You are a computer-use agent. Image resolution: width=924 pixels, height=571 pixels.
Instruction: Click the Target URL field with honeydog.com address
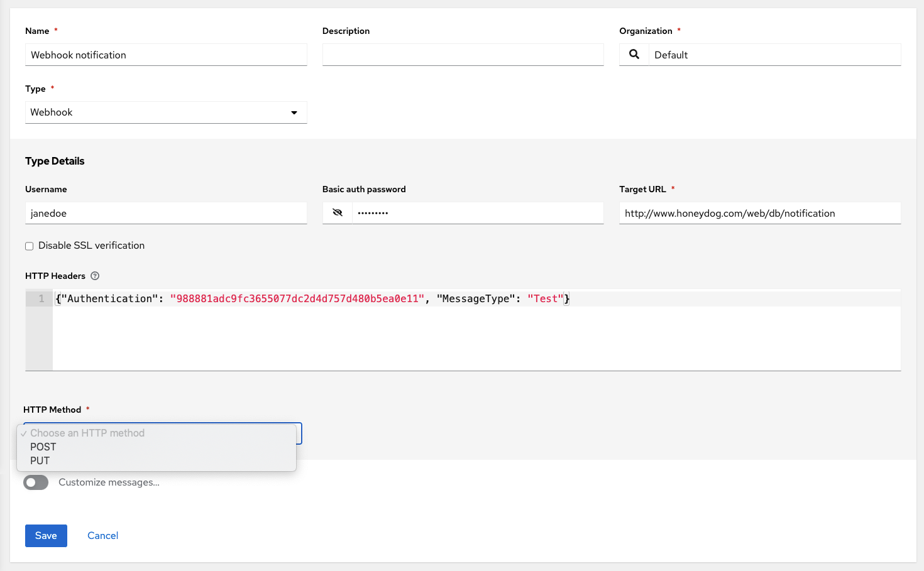click(x=760, y=213)
